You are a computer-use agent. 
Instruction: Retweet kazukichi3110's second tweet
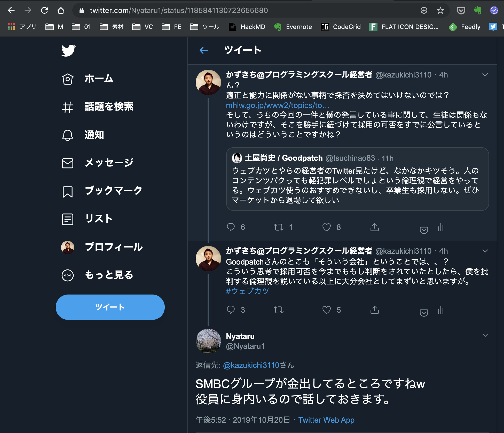279,310
